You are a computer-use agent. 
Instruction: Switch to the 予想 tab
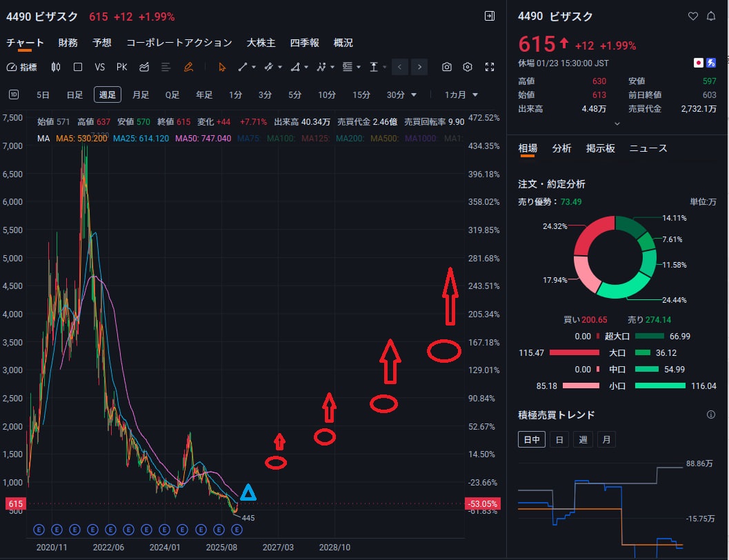pyautogui.click(x=102, y=43)
